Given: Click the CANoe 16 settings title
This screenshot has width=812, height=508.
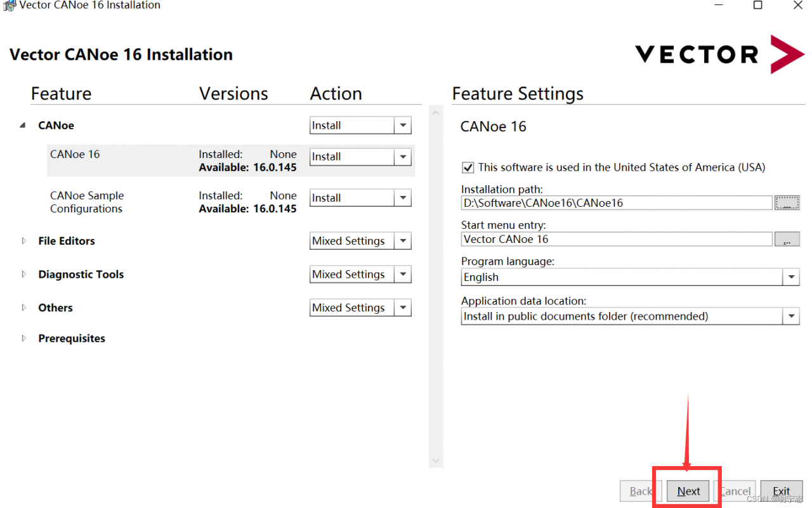Looking at the screenshot, I should tap(494, 126).
